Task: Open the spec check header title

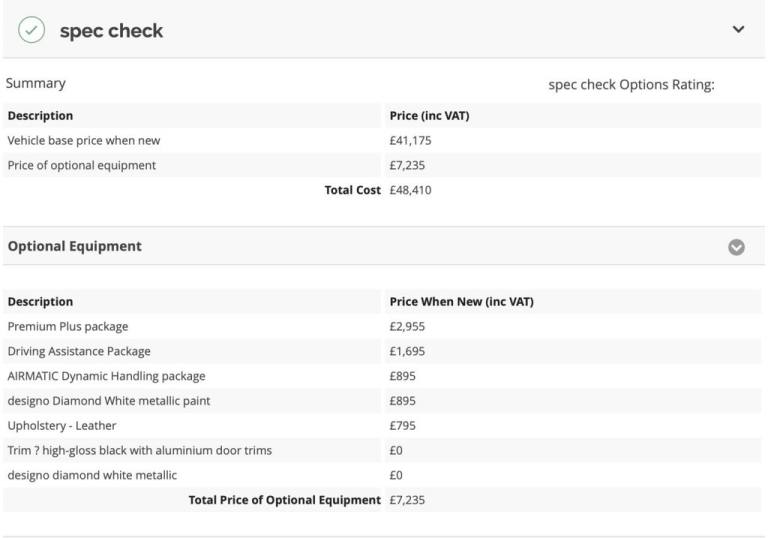Action: (x=111, y=31)
